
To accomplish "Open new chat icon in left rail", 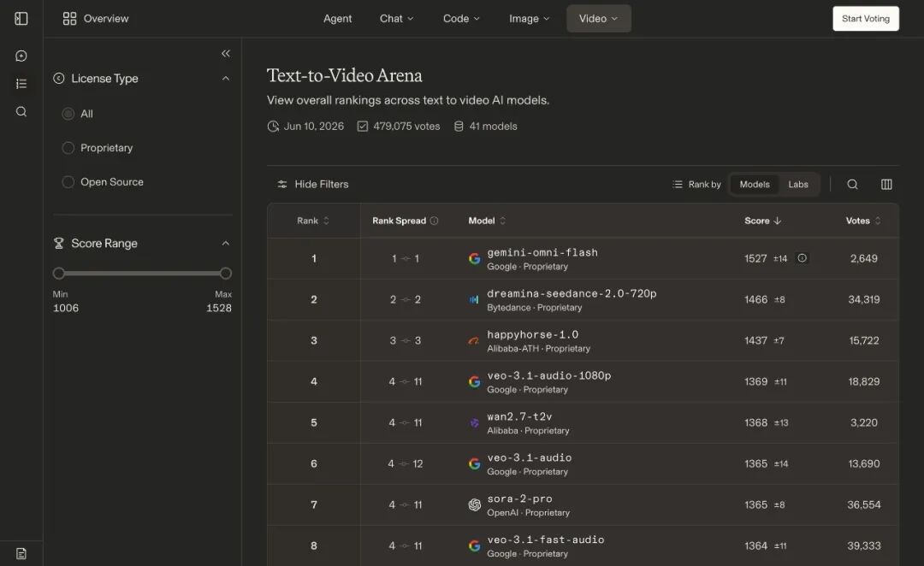I will [21, 56].
